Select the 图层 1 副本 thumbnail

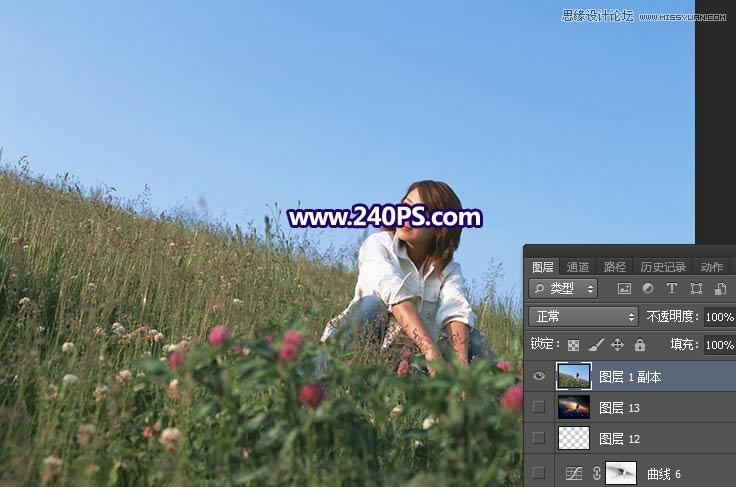pyautogui.click(x=574, y=376)
